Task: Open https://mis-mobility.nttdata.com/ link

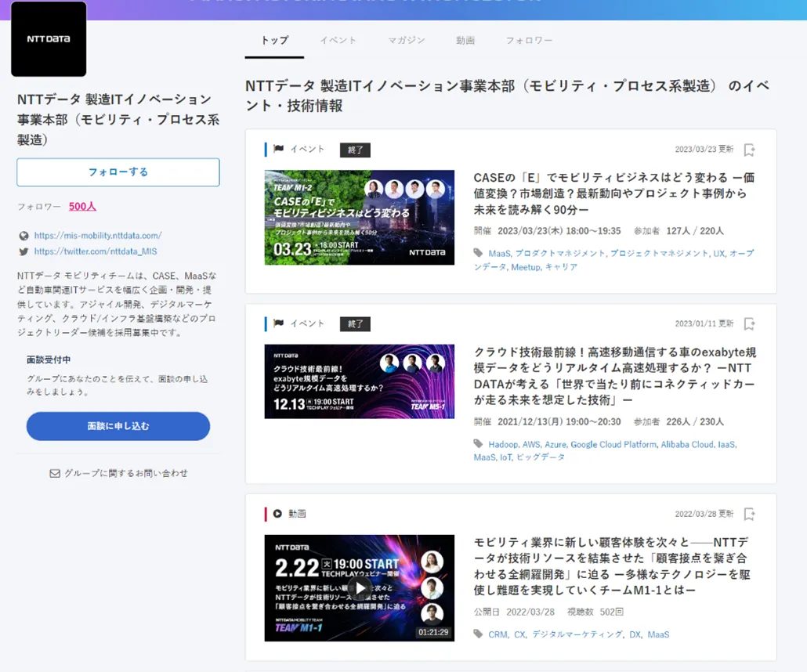Action: point(98,236)
